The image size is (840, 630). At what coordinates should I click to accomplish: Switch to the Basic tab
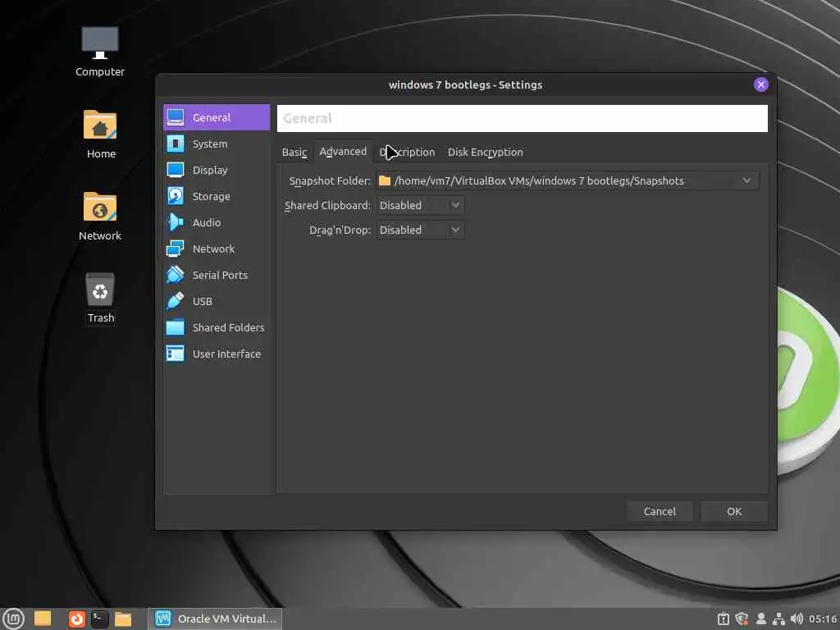[x=294, y=152]
